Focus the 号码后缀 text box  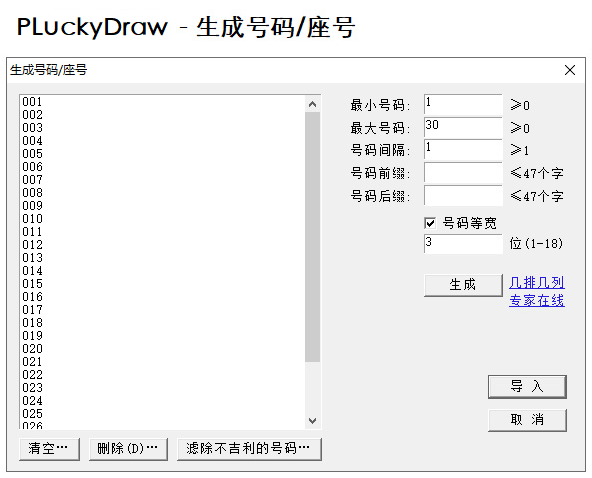(x=463, y=196)
